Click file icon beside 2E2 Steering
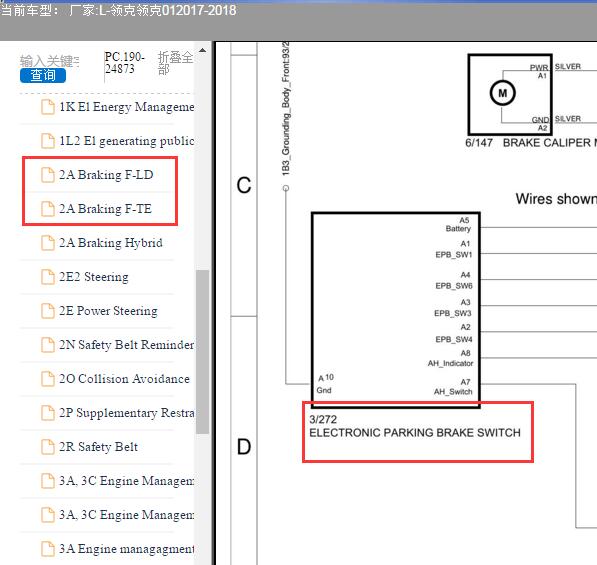 (48, 277)
